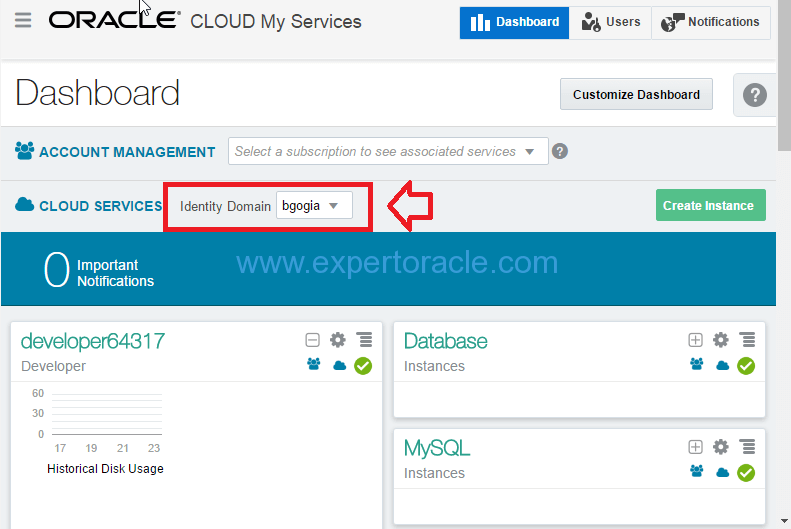
Task: Click cloud icon on Database card
Action: tap(722, 365)
